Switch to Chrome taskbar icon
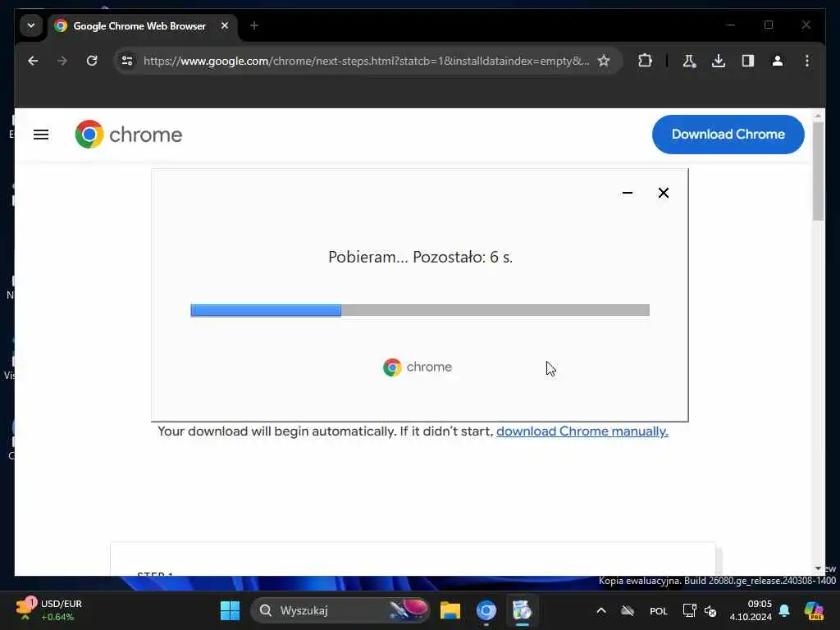 click(486, 610)
